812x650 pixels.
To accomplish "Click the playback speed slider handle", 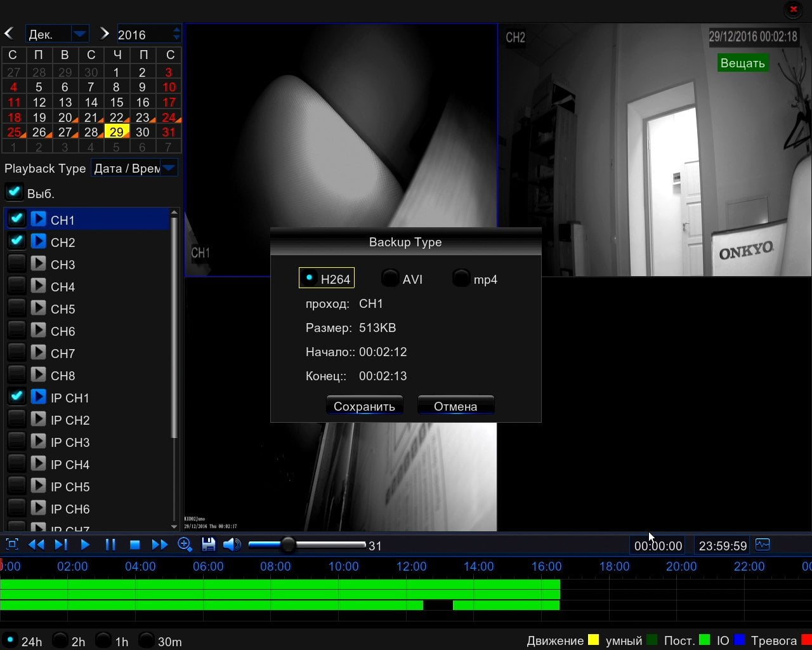I will pos(288,545).
